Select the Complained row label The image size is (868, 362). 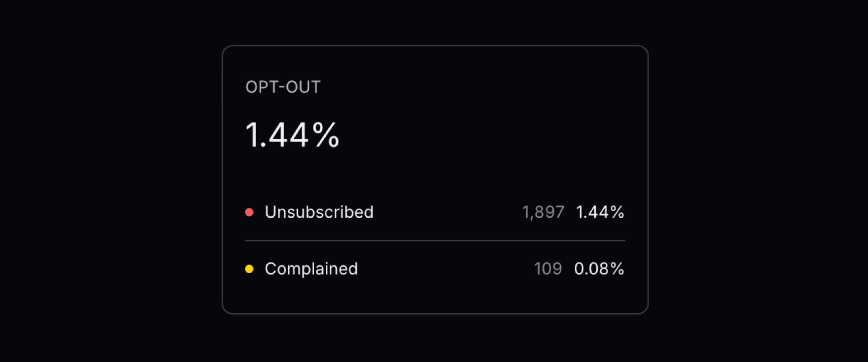[x=311, y=269]
